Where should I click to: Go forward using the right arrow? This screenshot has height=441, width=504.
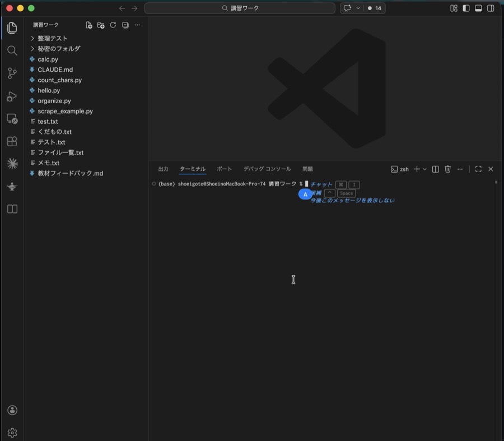pyautogui.click(x=134, y=8)
